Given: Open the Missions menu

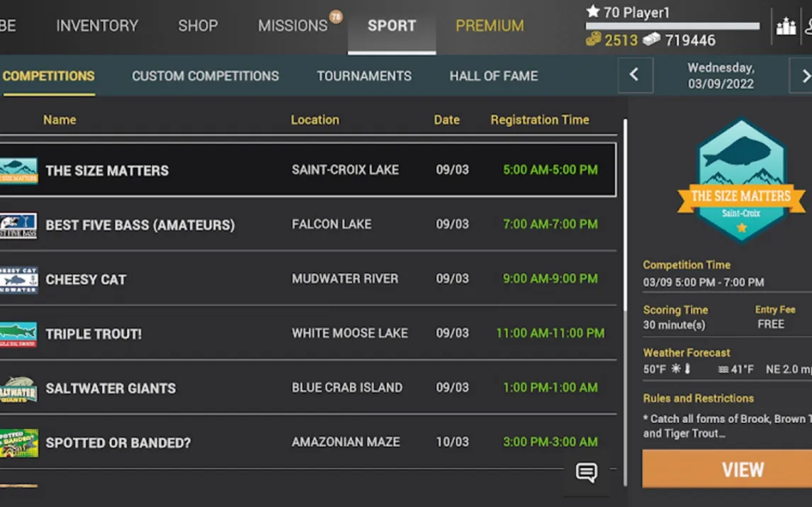Looking at the screenshot, I should [293, 26].
